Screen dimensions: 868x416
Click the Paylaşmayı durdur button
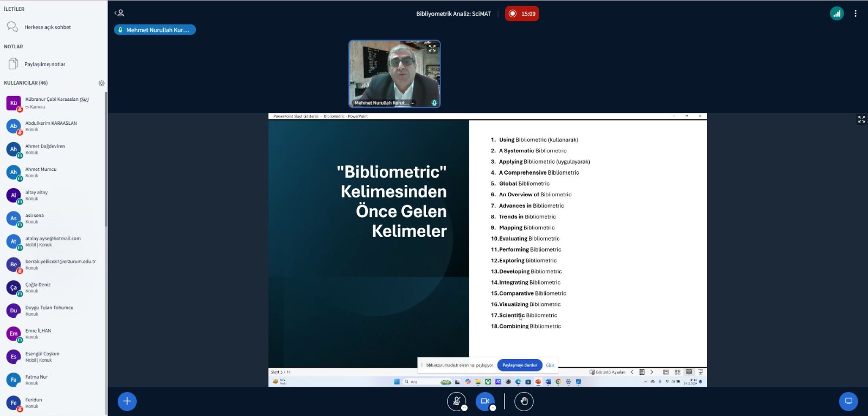coord(519,365)
